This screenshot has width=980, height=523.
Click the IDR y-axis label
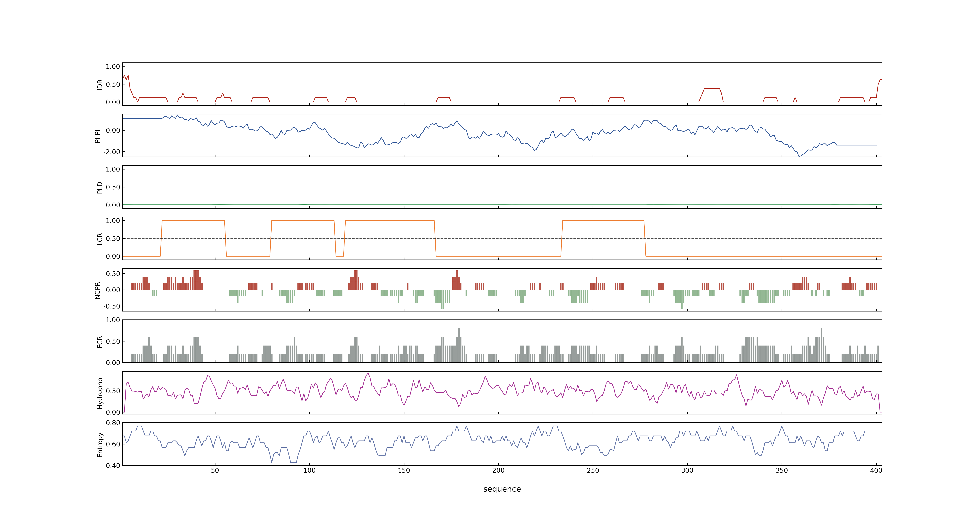click(x=100, y=85)
